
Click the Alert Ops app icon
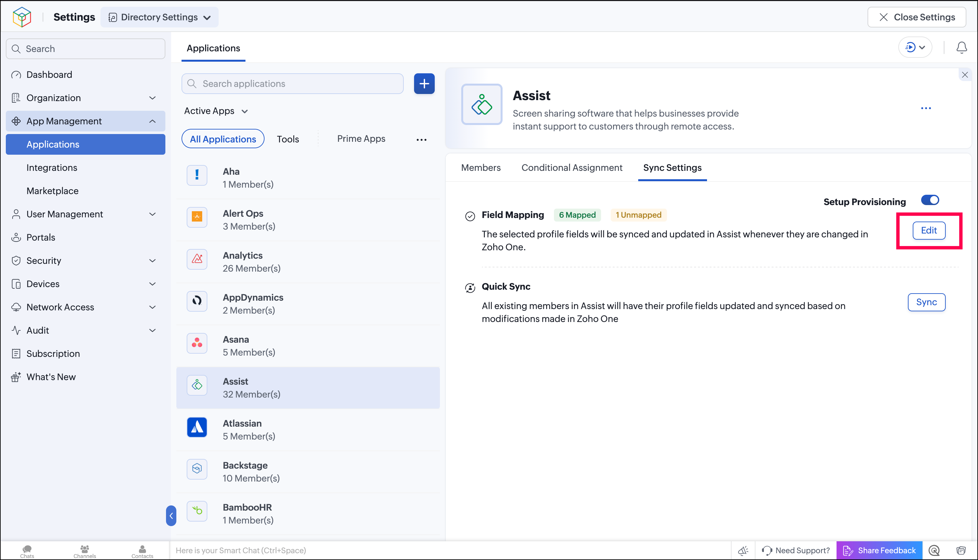point(197,217)
